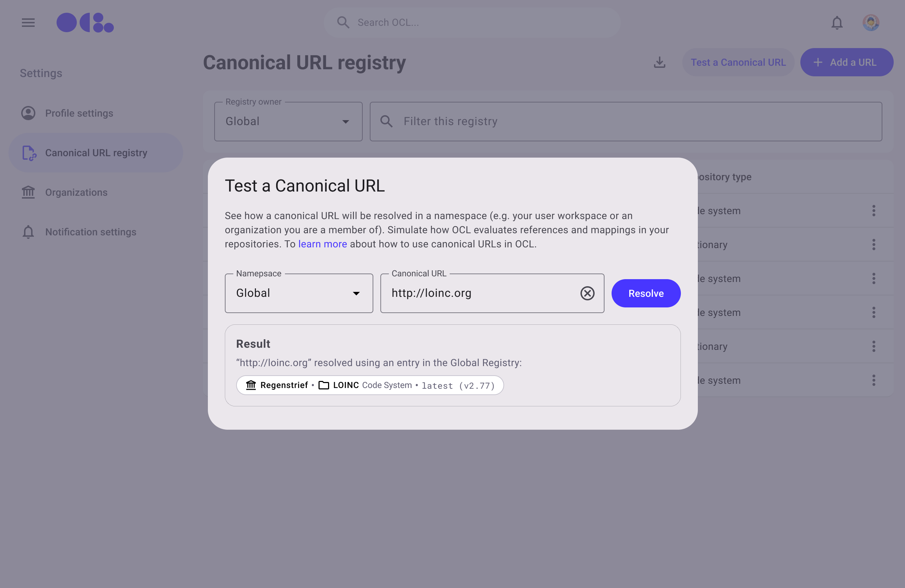Expand the Namespace dropdown
The image size is (905, 588).
click(298, 293)
